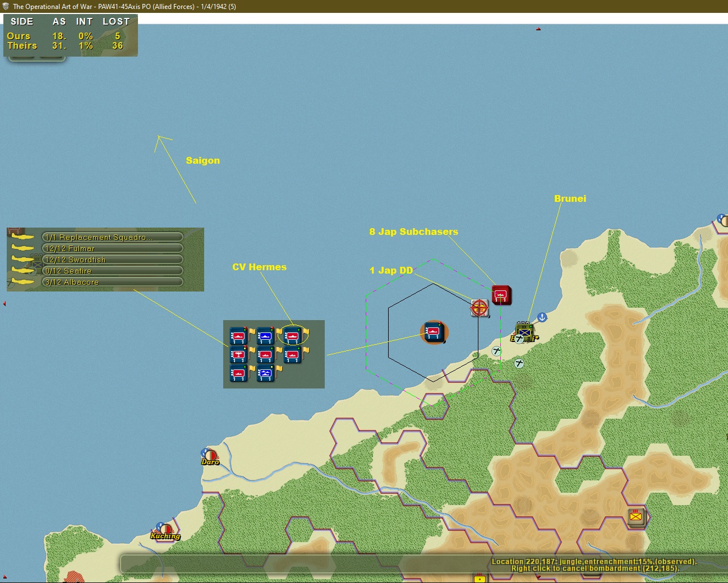Click the '12/12 Fulmar' equipment row

coord(113,248)
